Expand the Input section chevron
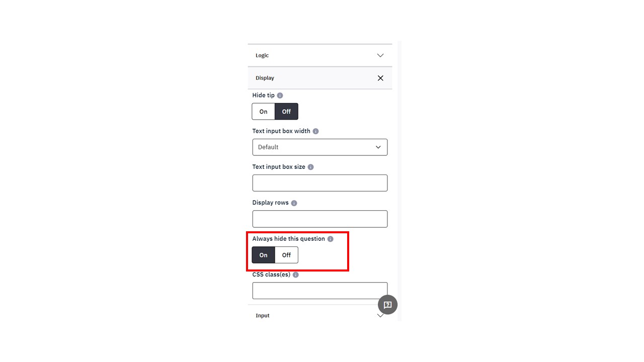 [x=380, y=315]
